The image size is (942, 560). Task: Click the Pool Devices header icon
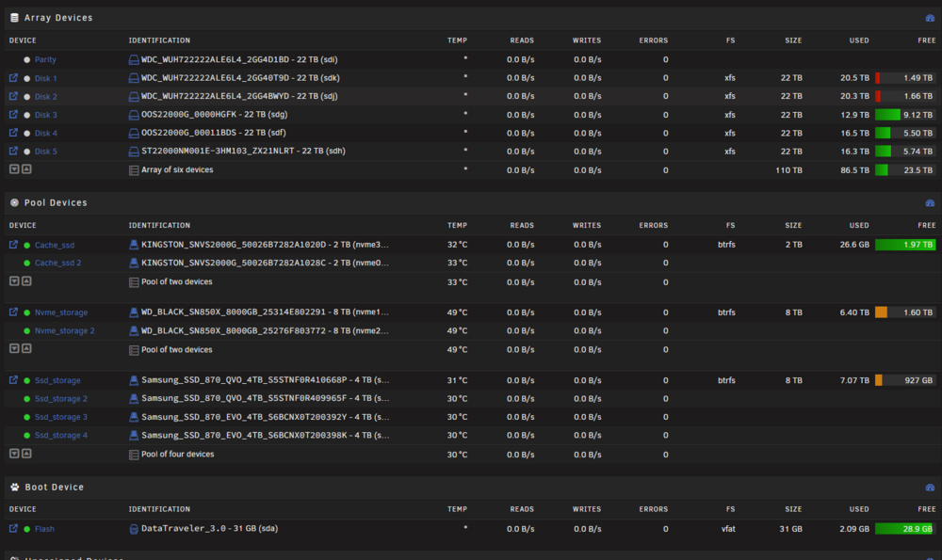coord(14,203)
